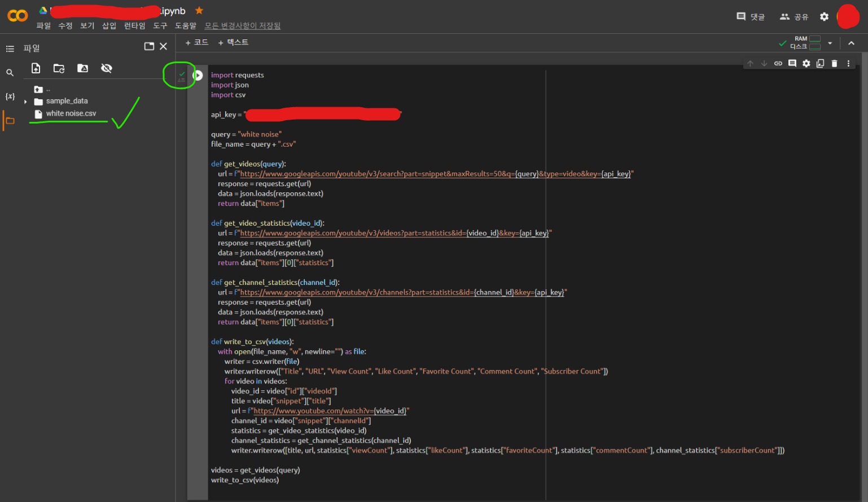Close the 파일 panel

(163, 46)
